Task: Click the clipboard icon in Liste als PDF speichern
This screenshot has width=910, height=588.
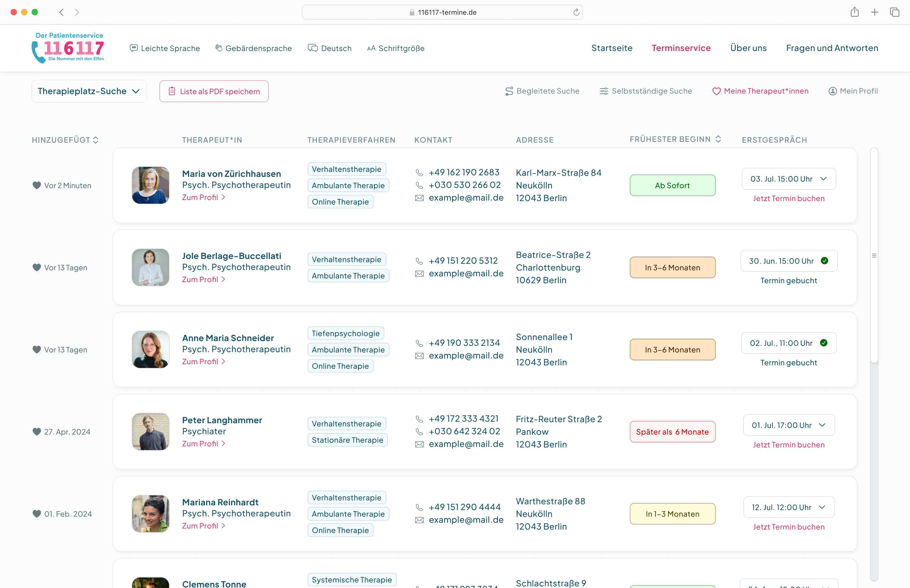Action: coord(172,91)
